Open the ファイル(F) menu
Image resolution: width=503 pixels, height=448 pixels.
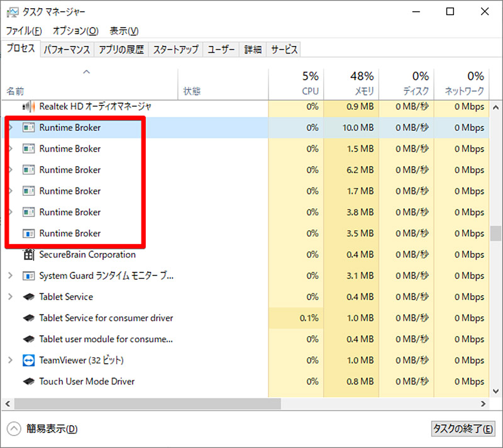click(24, 31)
